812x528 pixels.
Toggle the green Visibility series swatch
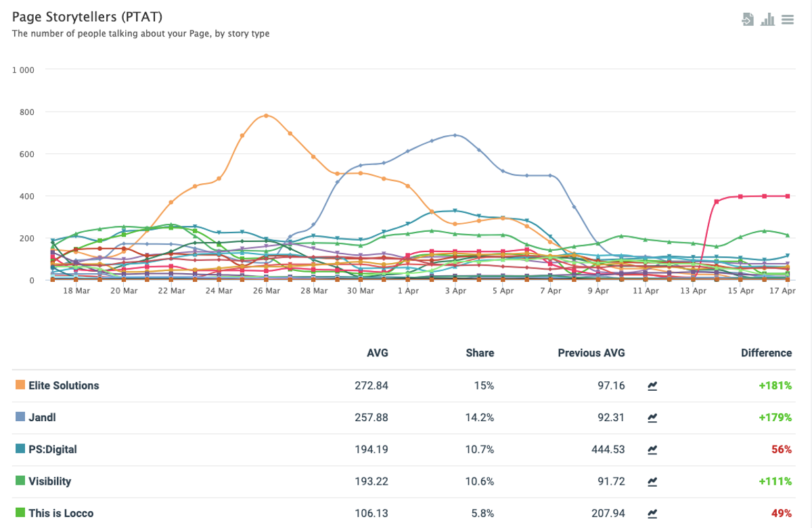[x=20, y=481]
